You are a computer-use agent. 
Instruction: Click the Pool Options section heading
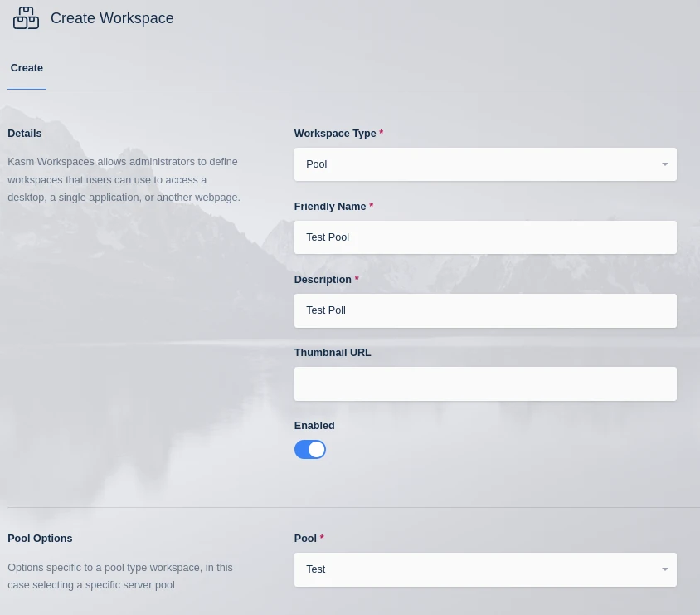[x=40, y=538]
